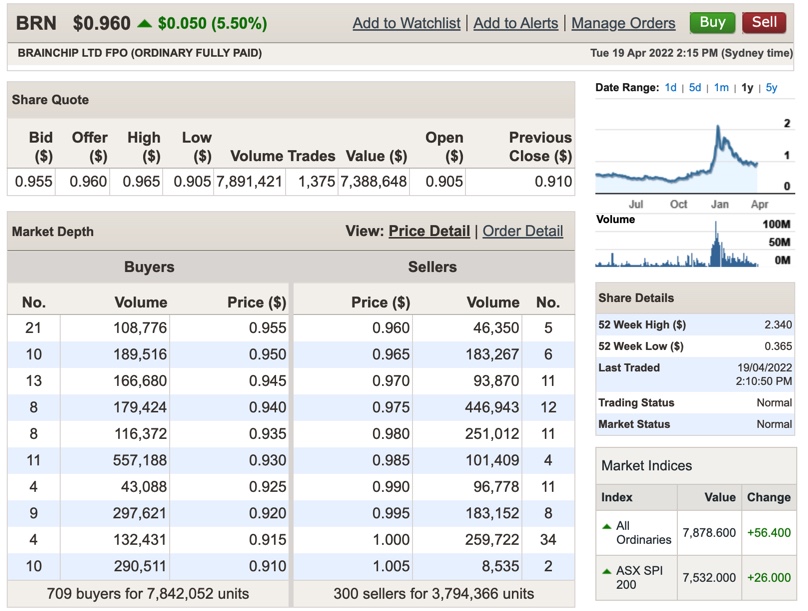
Task: Click buyer volume 108,776
Action: point(140,328)
